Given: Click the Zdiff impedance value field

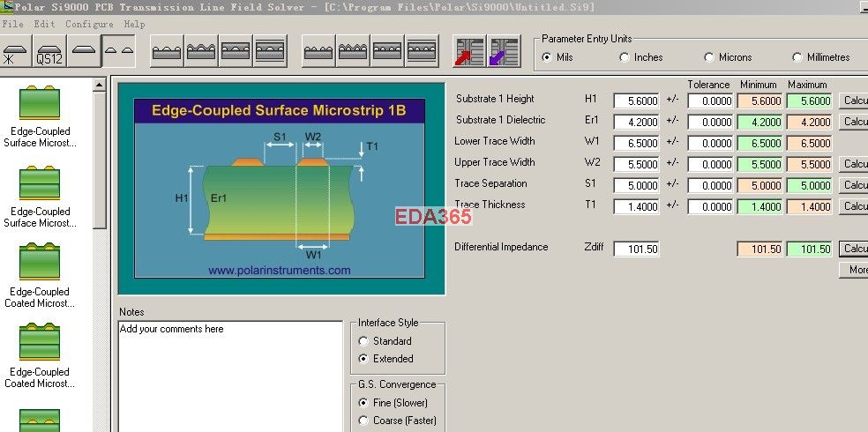Looking at the screenshot, I should coord(636,249).
